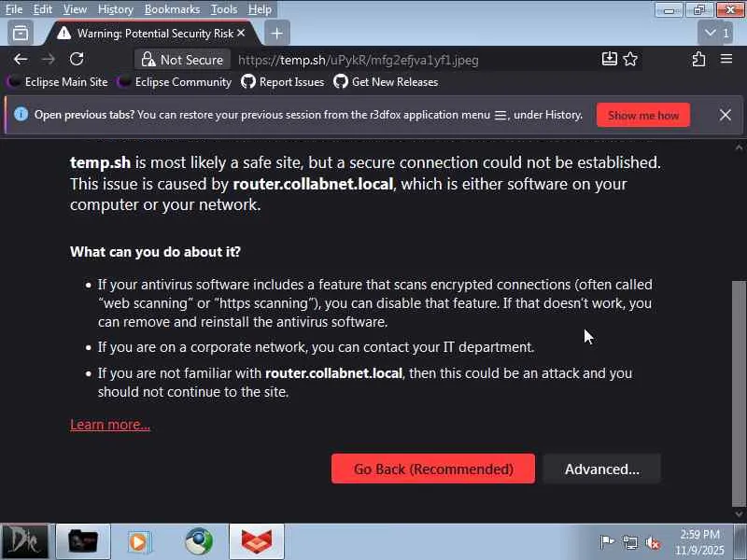Click the scrollbar down arrow
This screenshot has height=560, width=747.
[739, 514]
